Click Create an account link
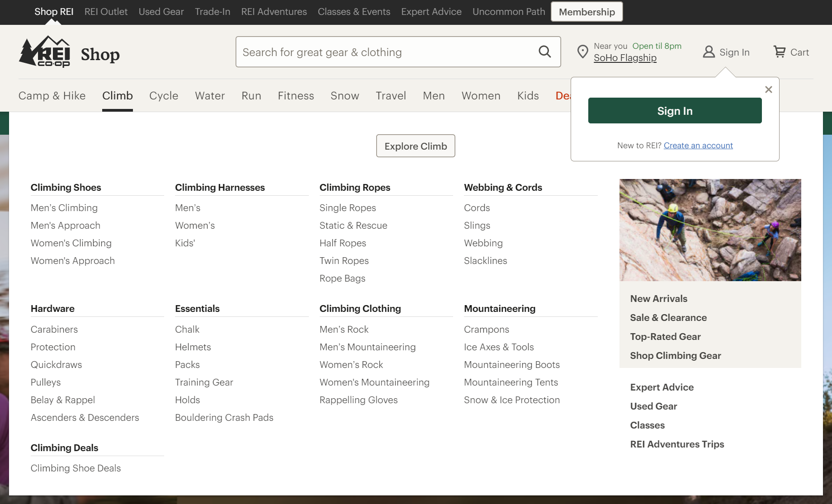 click(698, 146)
